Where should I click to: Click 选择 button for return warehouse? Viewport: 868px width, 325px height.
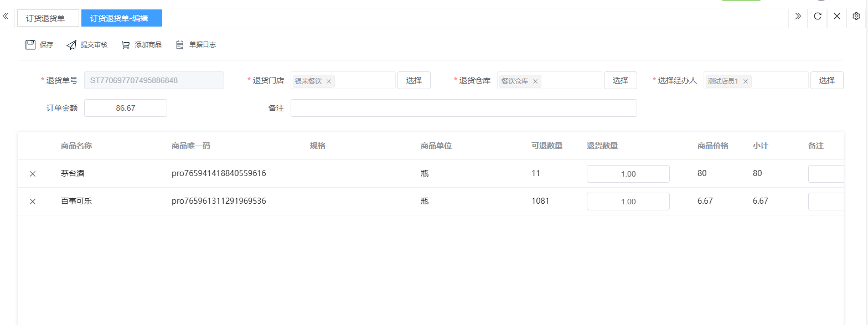[x=620, y=80]
